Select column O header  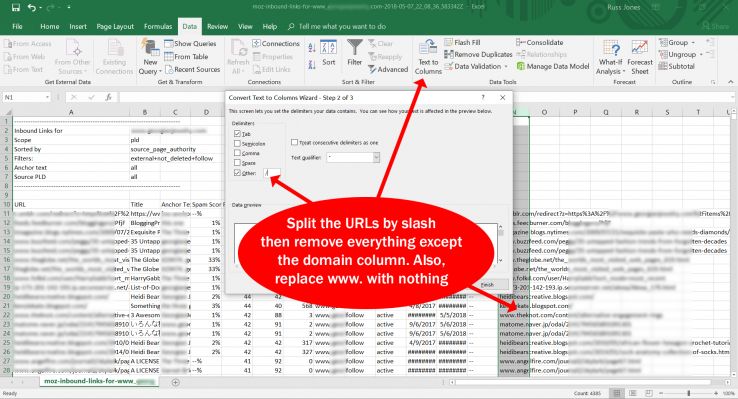click(x=544, y=112)
